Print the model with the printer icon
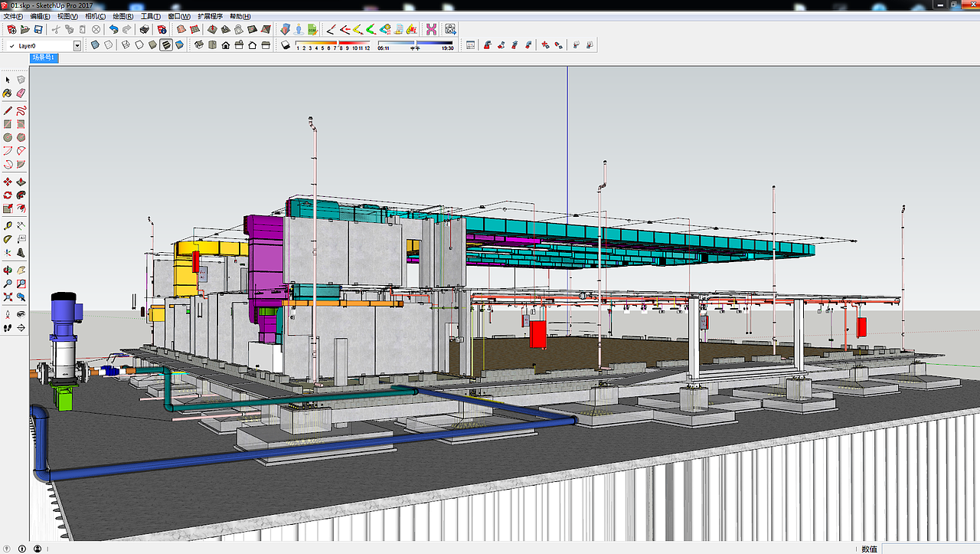 click(144, 30)
